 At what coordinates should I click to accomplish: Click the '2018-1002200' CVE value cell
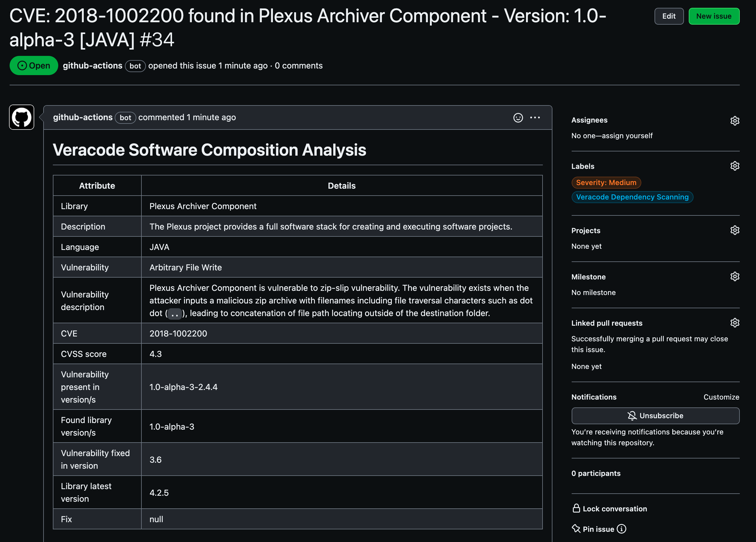[x=342, y=333]
